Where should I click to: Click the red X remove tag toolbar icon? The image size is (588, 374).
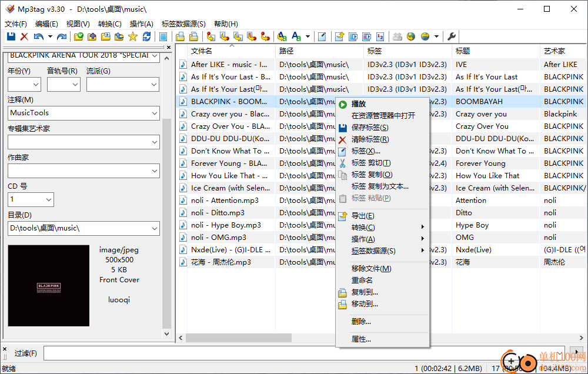[24, 36]
